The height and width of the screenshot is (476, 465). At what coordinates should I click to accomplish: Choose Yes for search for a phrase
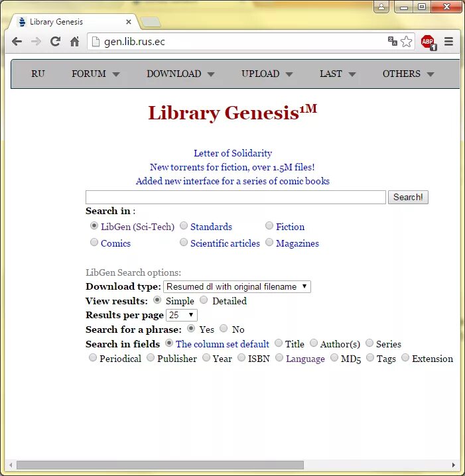[191, 328]
